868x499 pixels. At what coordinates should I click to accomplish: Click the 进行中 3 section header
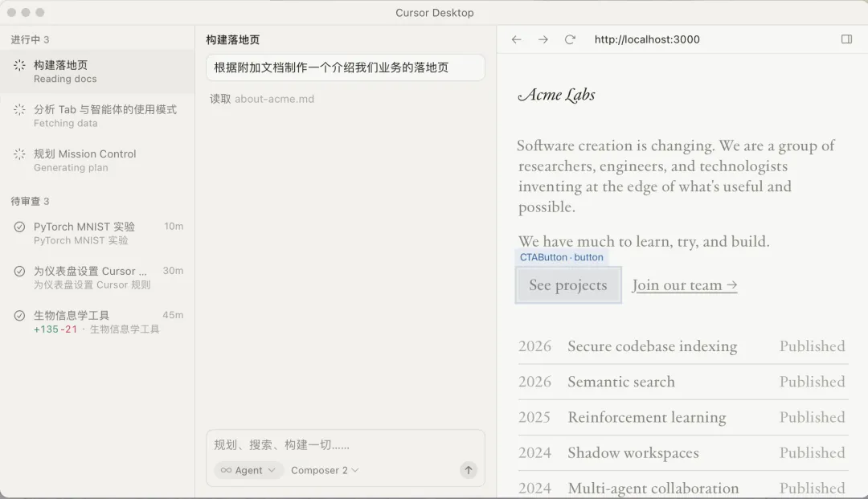[30, 40]
